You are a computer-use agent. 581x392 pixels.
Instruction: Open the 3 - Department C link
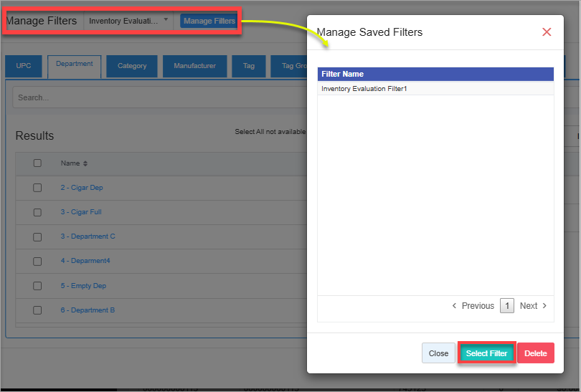(x=88, y=236)
